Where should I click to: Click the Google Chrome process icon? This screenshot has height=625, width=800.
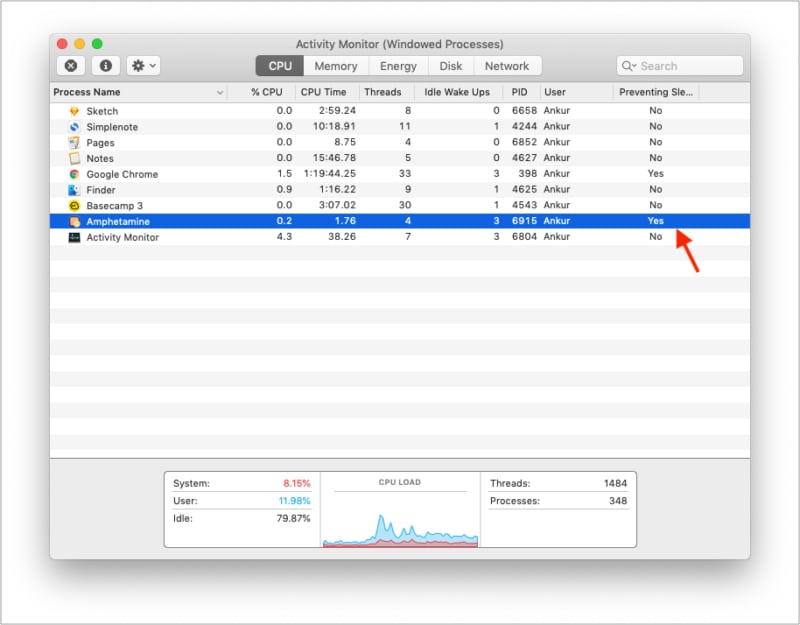point(72,174)
